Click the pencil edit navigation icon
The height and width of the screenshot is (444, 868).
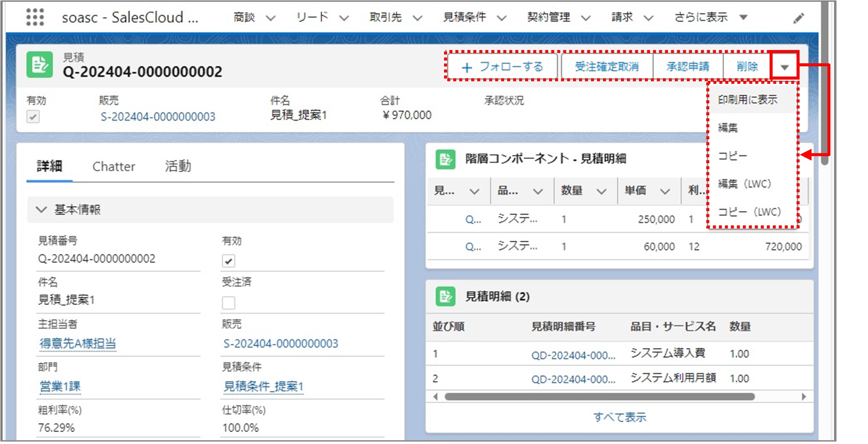coord(798,18)
